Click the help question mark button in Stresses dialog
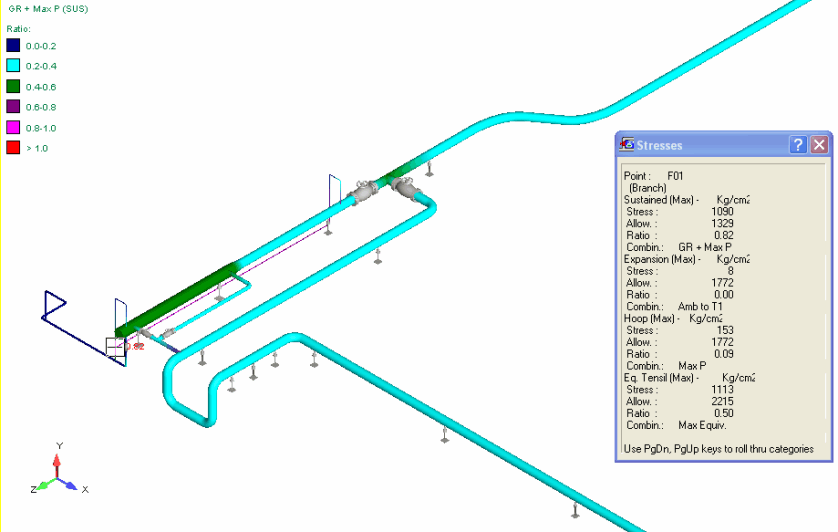Viewport: 838px width, 532px height. coord(798,145)
